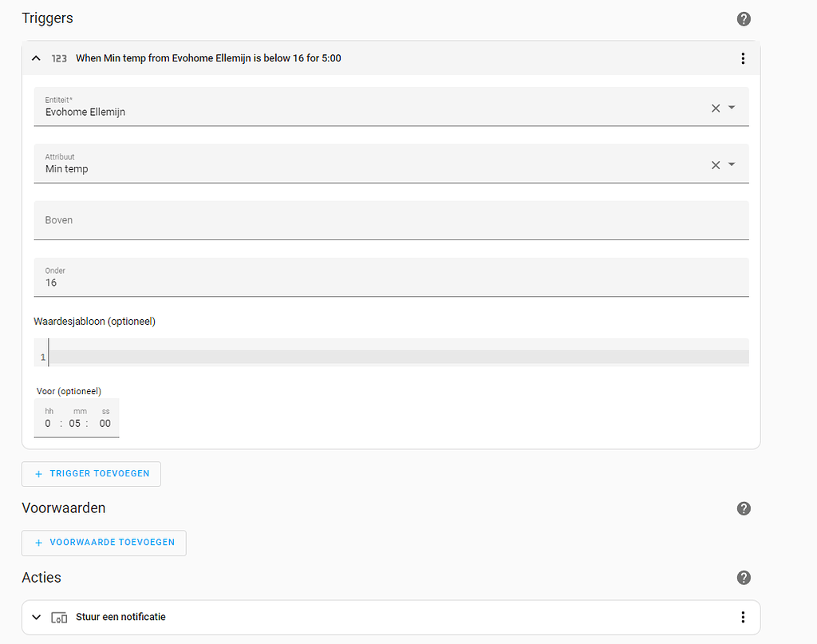Click the Trigger toevoegen button
Viewport: 817px width, 644px height.
pos(91,474)
